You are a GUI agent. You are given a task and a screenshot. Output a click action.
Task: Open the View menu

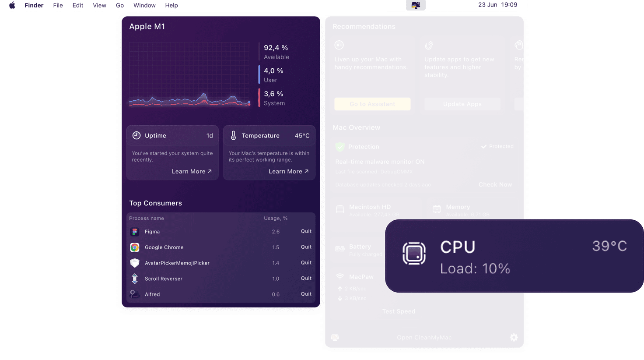[99, 5]
